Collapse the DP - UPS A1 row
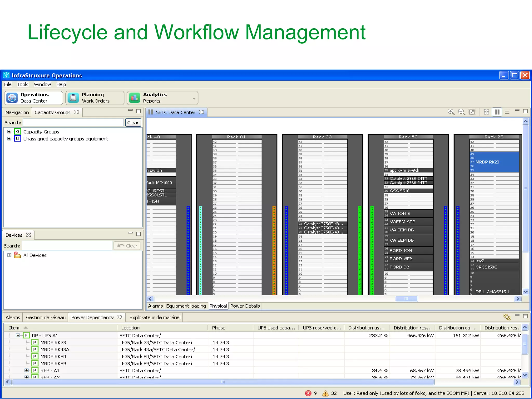 pos(18,335)
